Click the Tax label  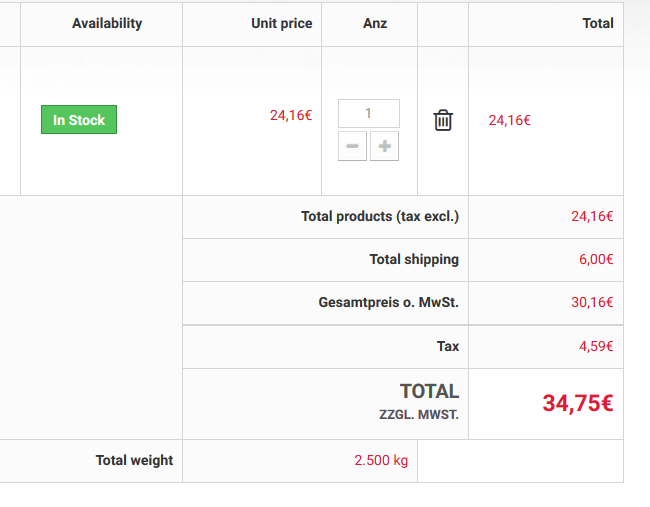448,346
